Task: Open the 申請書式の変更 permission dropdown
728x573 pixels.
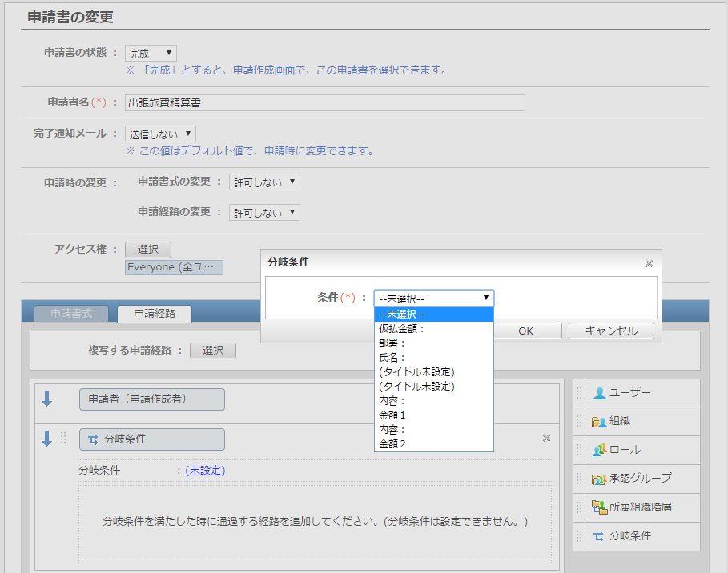Action: tap(264, 182)
